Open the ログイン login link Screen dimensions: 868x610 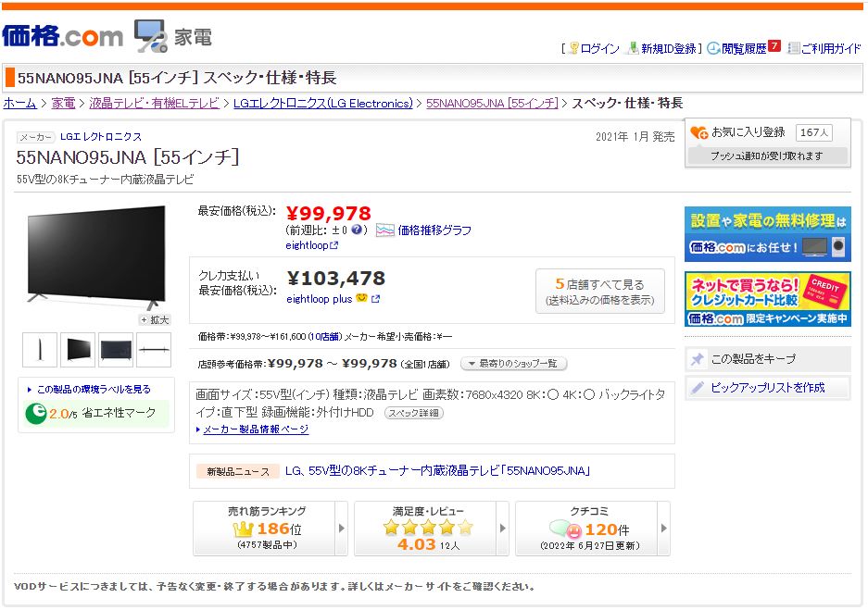tap(599, 49)
